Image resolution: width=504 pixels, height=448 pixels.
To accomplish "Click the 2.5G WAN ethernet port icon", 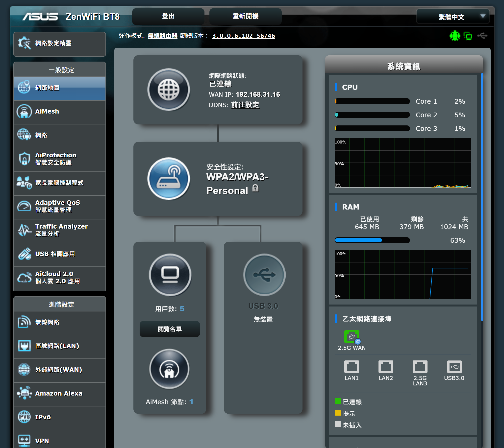I will [x=352, y=337].
